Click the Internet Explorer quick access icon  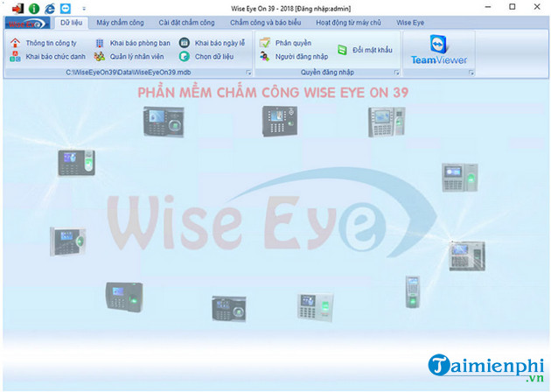point(49,8)
